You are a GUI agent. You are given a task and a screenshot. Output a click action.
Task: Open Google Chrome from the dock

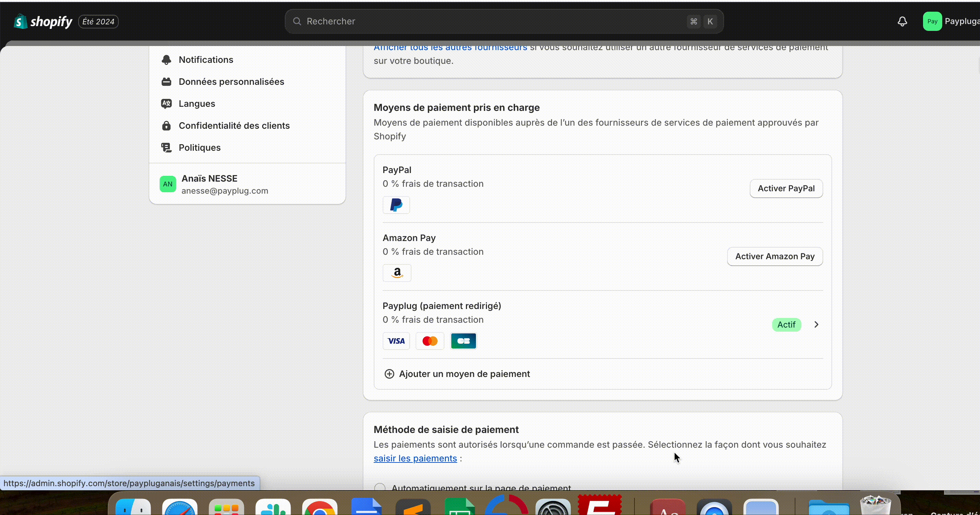pyautogui.click(x=319, y=507)
